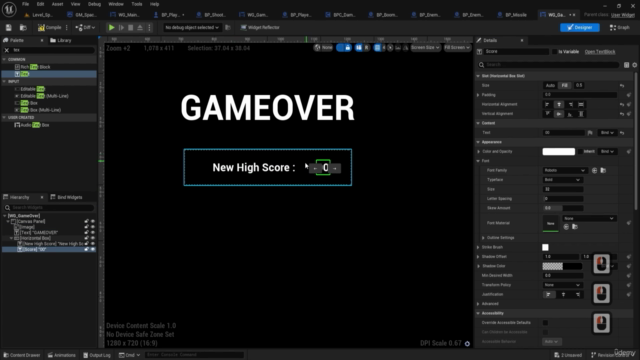The width and height of the screenshot is (640, 360).
Task: Open the Diff dropdown
Action: (x=85, y=27)
